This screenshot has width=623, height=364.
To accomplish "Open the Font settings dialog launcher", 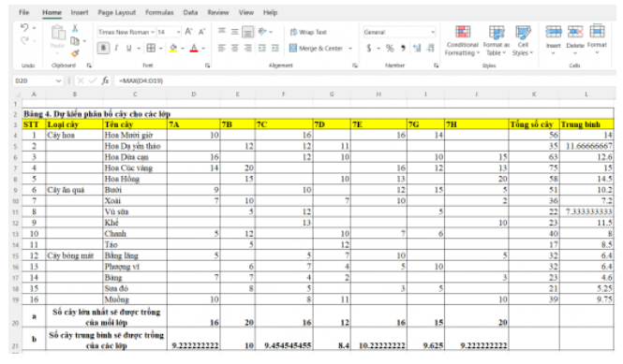I will tap(207, 66).
